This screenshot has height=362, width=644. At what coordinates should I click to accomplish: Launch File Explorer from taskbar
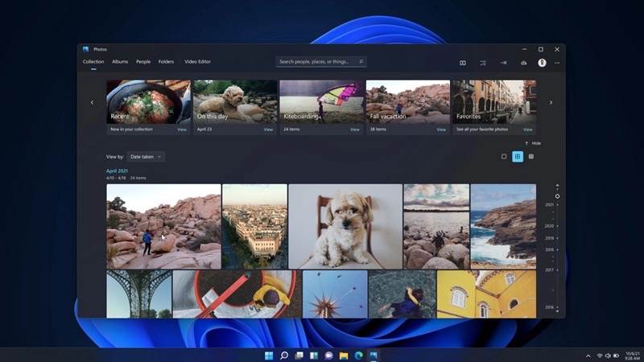pyautogui.click(x=344, y=356)
